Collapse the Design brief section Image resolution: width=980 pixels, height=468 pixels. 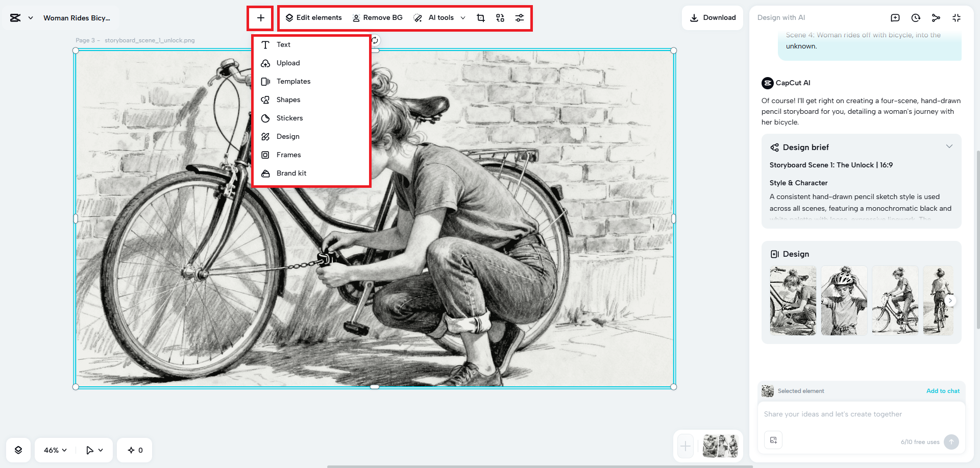949,146
